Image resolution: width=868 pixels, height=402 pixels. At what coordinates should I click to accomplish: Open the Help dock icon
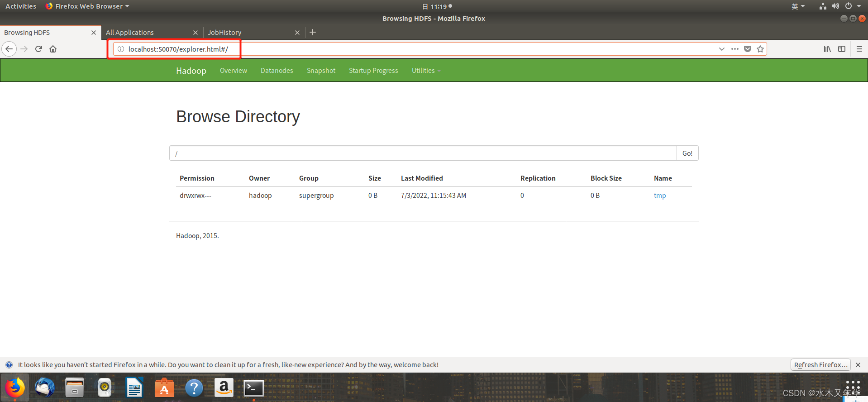point(194,388)
